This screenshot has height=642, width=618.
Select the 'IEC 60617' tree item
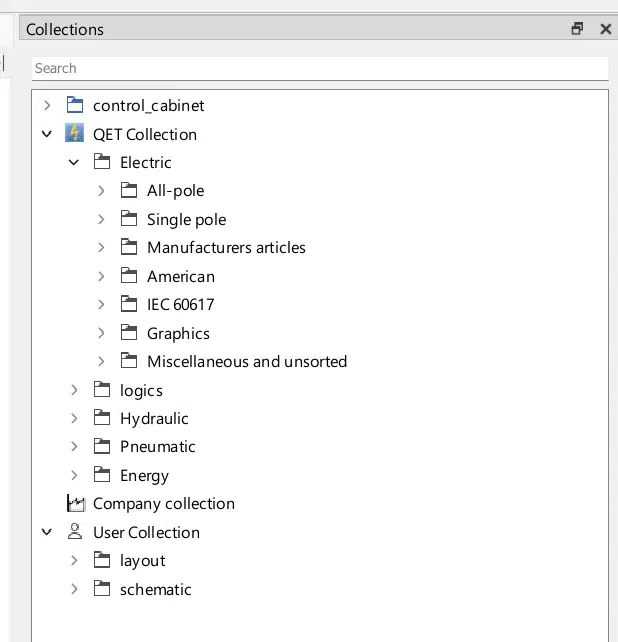[181, 305]
